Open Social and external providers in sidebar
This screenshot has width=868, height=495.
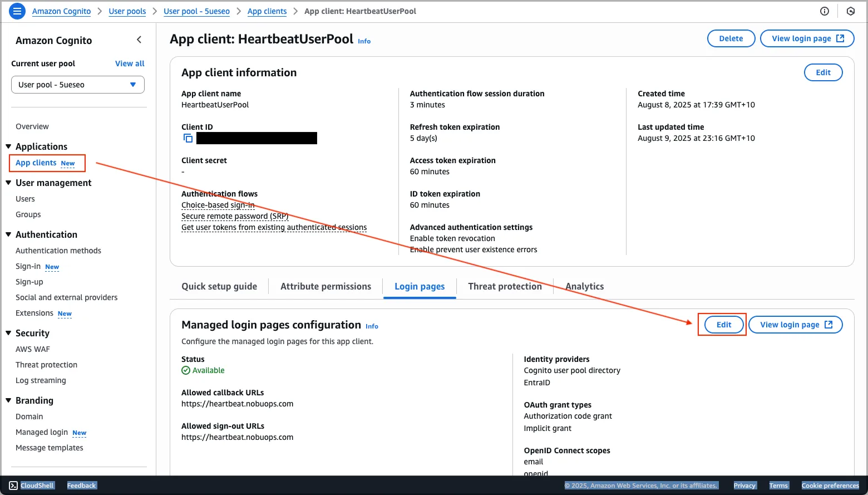(67, 297)
